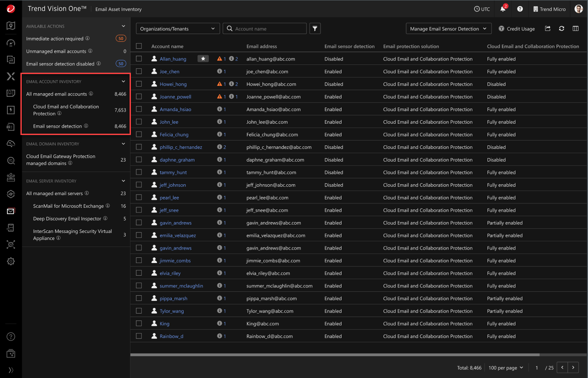This screenshot has height=378, width=588.
Task: Open the UTC time zone indicator
Action: click(482, 9)
